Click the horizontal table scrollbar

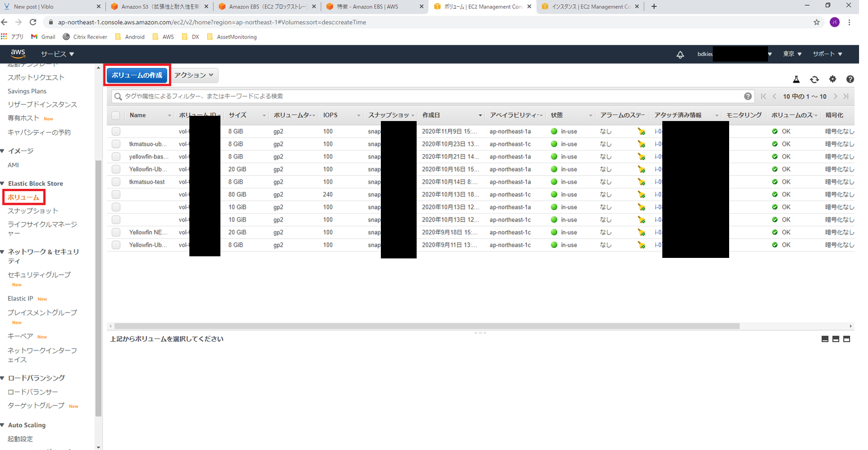(x=427, y=326)
